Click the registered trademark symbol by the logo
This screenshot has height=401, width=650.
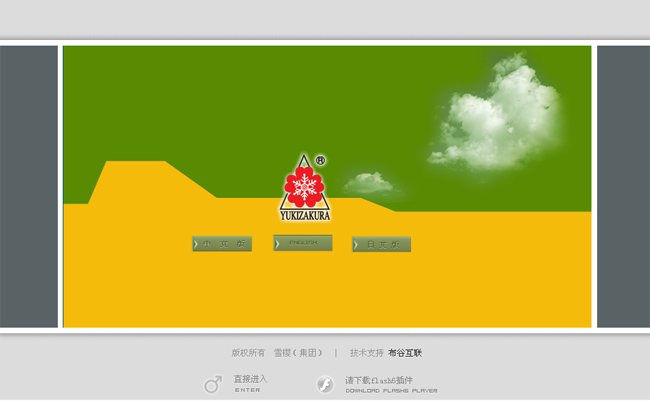pyautogui.click(x=320, y=160)
